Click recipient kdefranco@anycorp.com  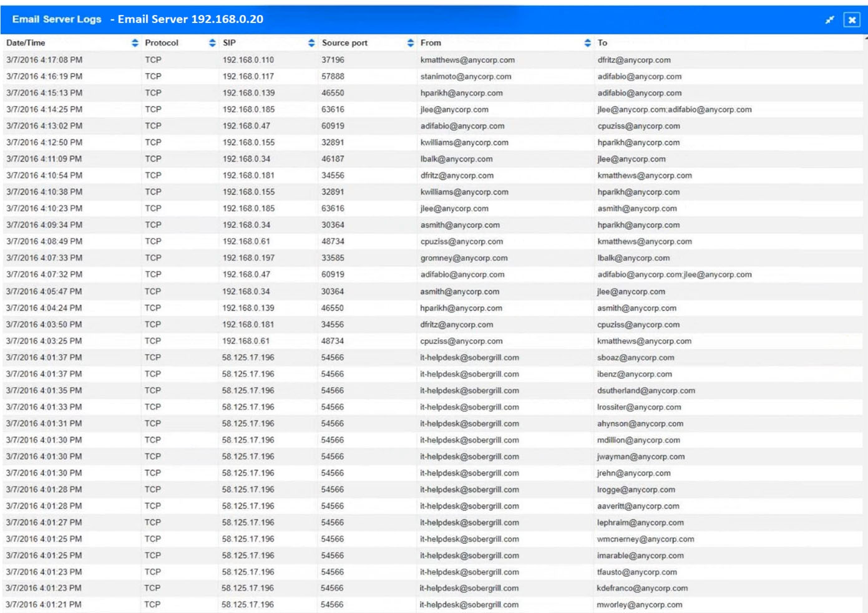(x=642, y=589)
